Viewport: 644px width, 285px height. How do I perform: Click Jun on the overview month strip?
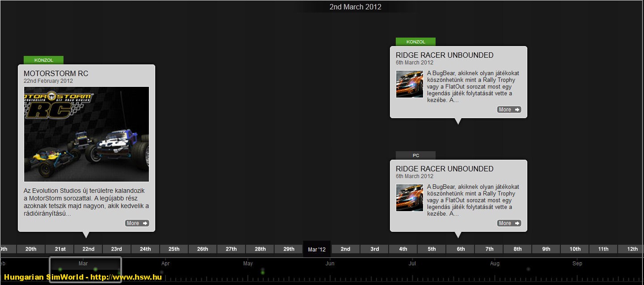point(330,264)
